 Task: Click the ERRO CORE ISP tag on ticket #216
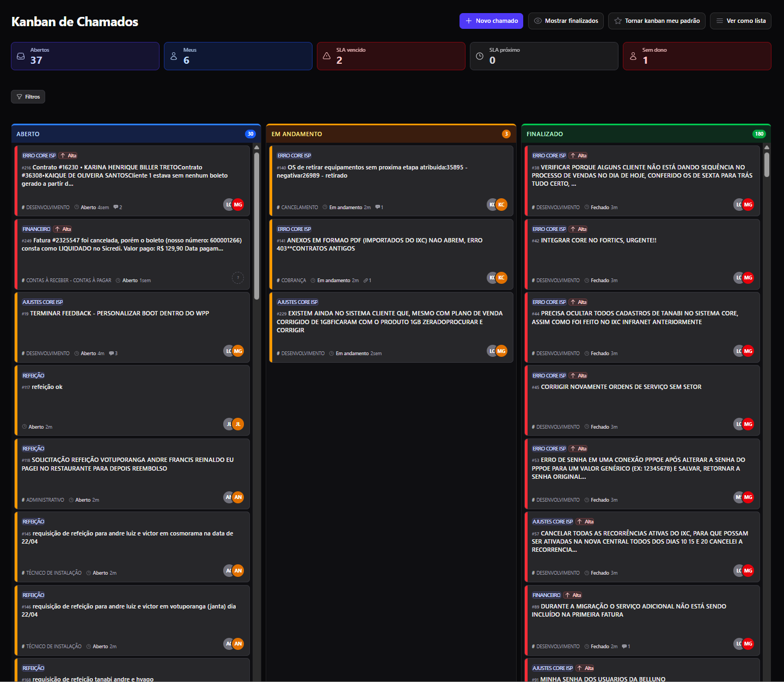coord(39,156)
